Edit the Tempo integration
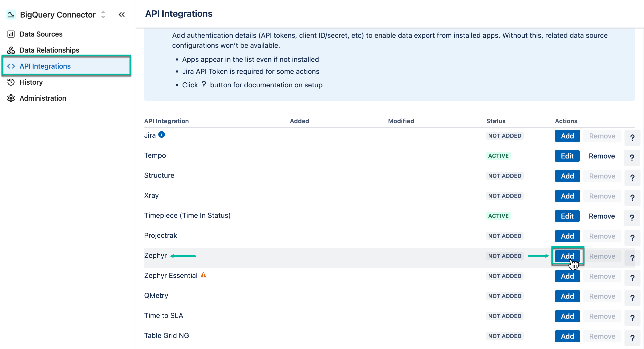Screen dimensions: 644x349 coord(567,156)
